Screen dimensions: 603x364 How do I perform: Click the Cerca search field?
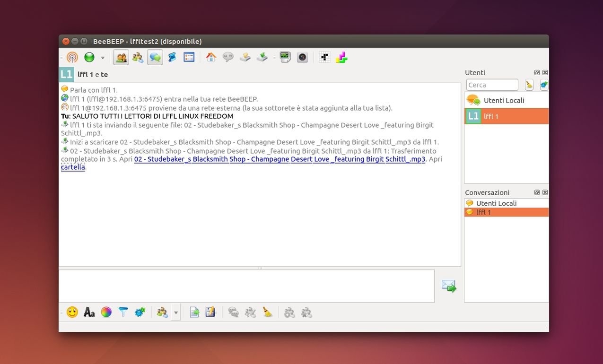point(492,85)
